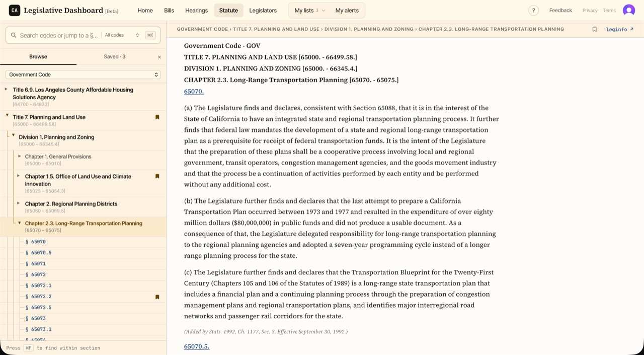Select § 65072 in tree
The height and width of the screenshot is (355, 644).
(x=36, y=275)
